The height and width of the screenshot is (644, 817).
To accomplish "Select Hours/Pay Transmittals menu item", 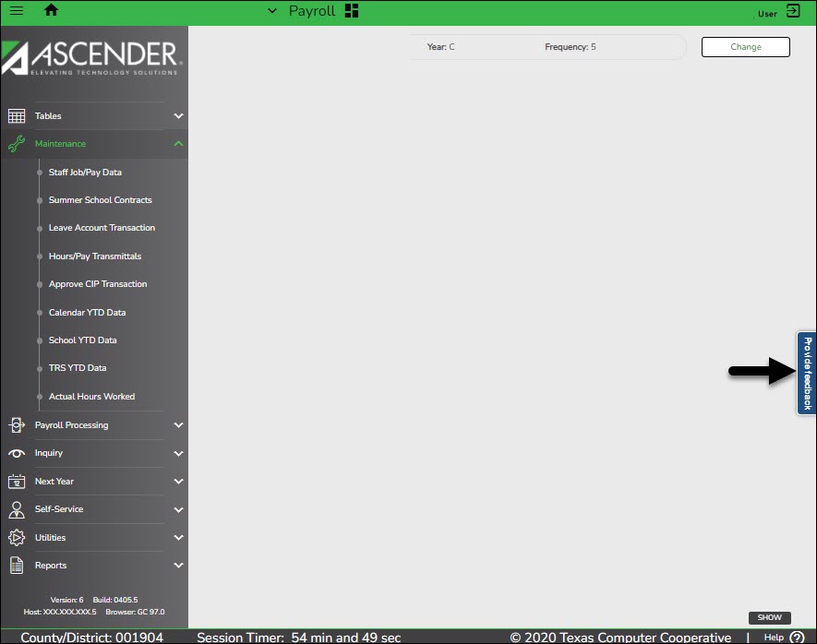I will (x=95, y=256).
